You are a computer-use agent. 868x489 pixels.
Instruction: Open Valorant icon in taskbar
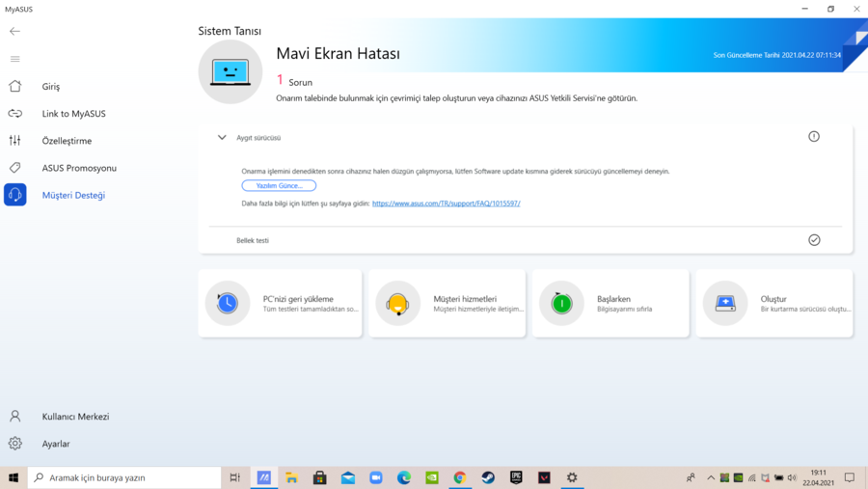point(544,477)
